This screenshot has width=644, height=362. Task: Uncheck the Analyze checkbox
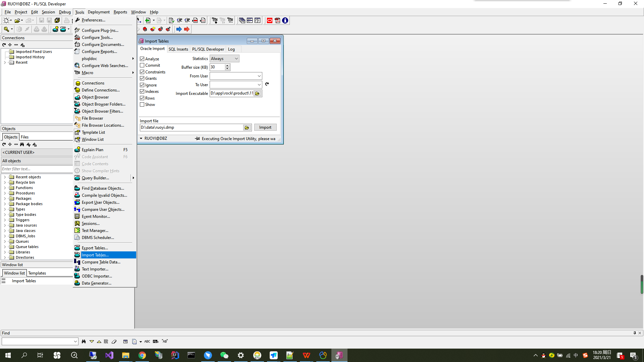[x=142, y=59]
